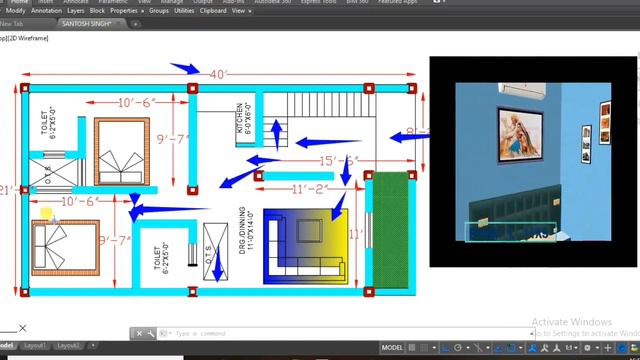Screen dimensions: 640x360
Task: Open object snap settings dropdown arrow
Action: [520, 348]
